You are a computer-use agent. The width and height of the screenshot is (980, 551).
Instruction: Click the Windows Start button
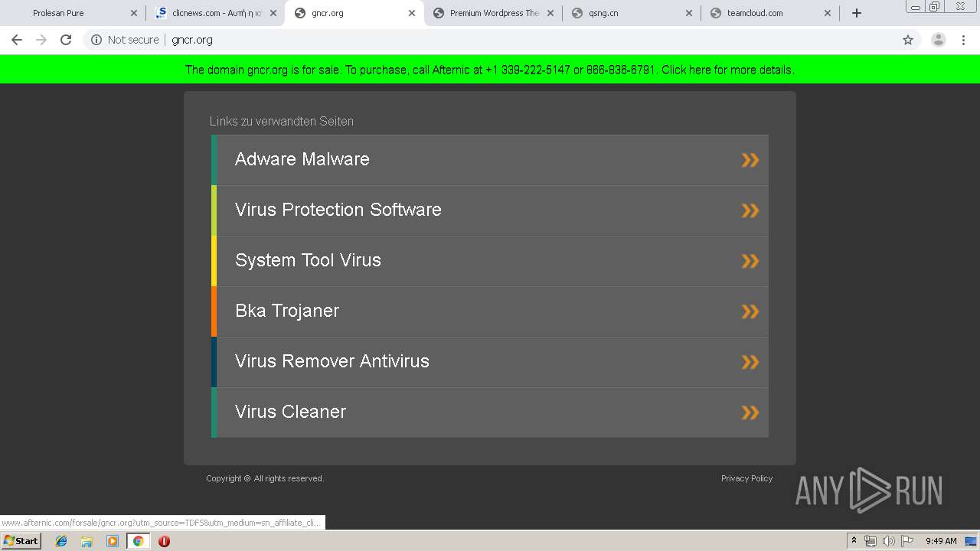coord(21,540)
